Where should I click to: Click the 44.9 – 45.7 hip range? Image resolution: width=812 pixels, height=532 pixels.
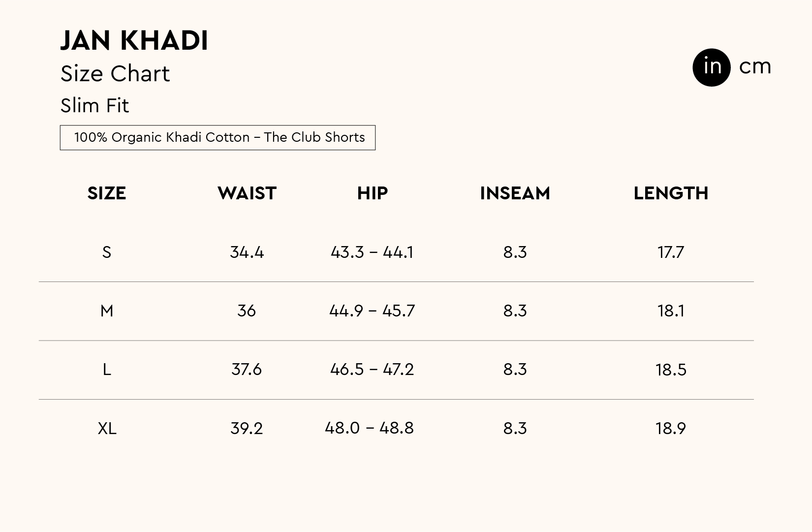[372, 311]
